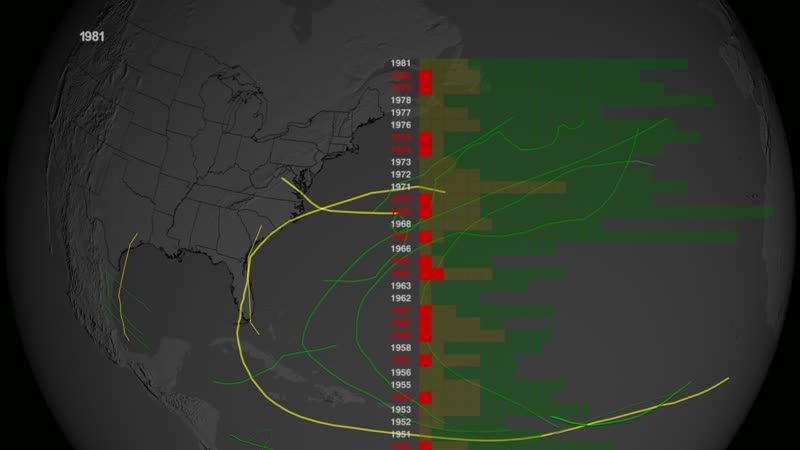Select year 1981 at top of year list
Viewport: 800px width, 450px height.
tap(401, 64)
